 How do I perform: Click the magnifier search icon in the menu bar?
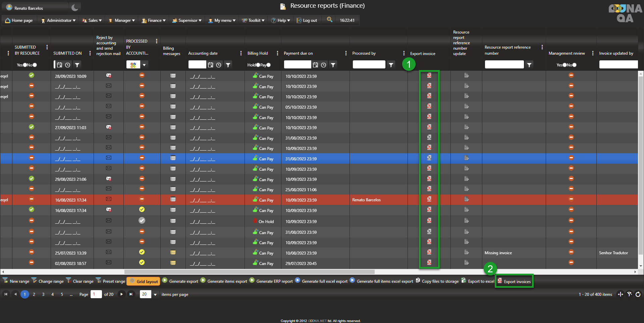click(x=330, y=20)
